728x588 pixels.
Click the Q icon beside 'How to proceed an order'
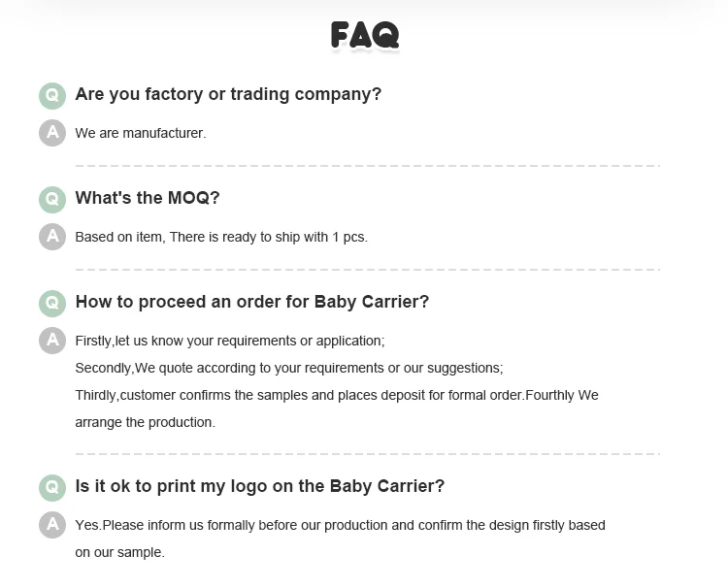[x=51, y=303]
